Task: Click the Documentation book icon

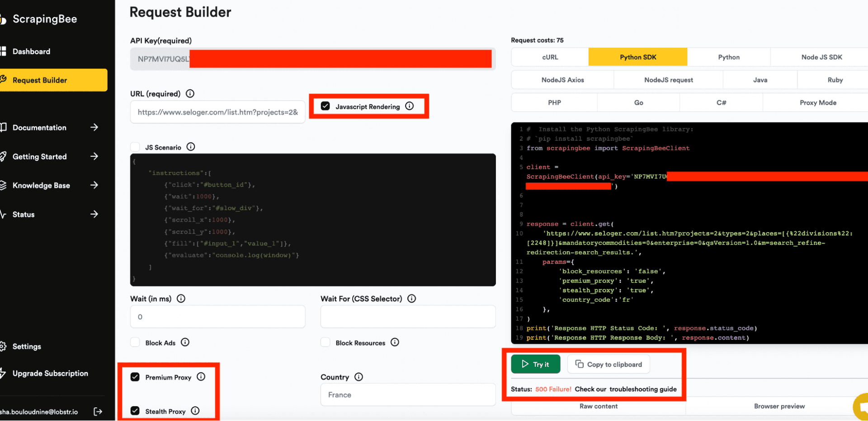Action: pos(3,127)
